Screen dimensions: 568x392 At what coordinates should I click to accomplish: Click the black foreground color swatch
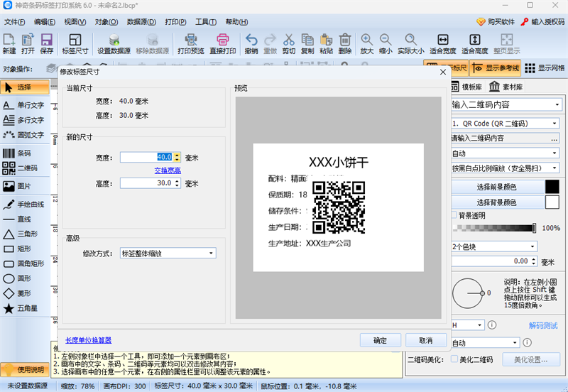552,187
